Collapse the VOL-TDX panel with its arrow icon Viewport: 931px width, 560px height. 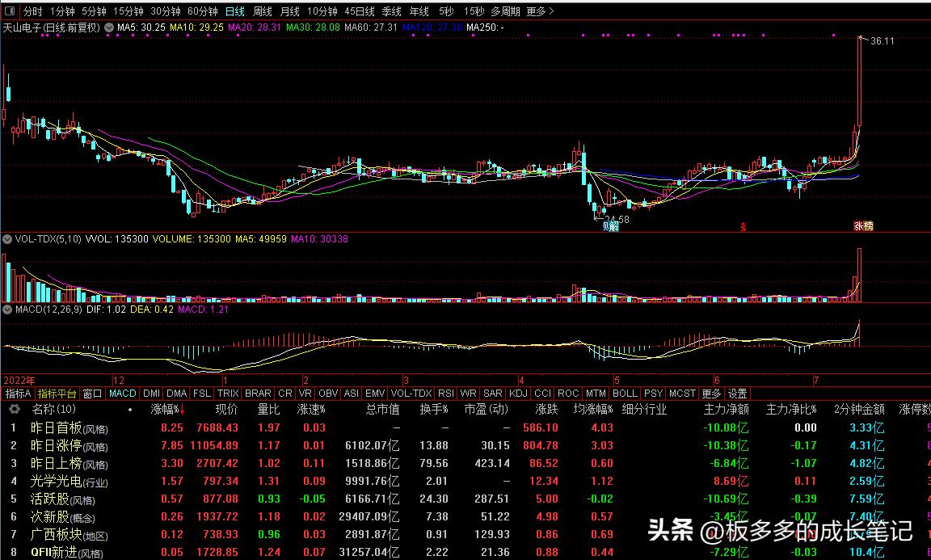pyautogui.click(x=6, y=240)
